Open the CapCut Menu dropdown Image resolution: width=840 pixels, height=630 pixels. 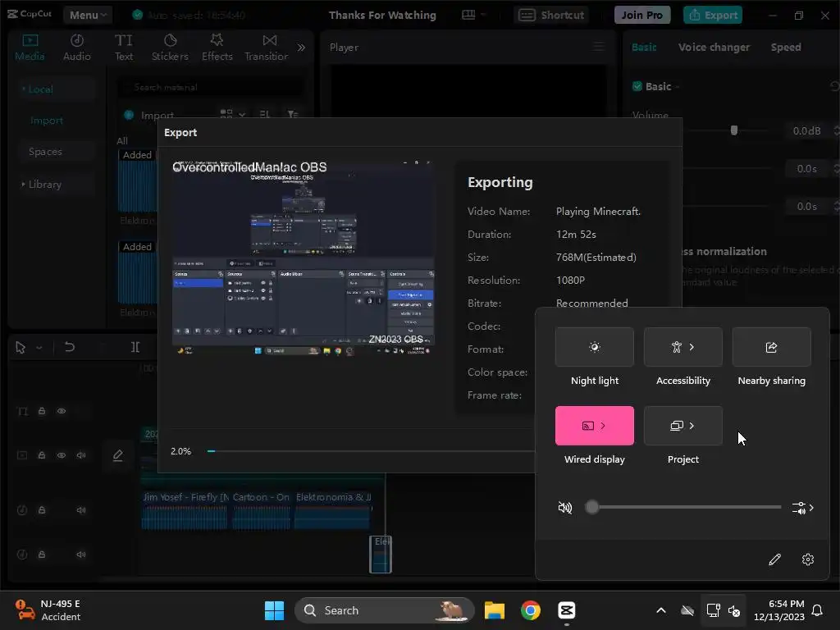88,15
